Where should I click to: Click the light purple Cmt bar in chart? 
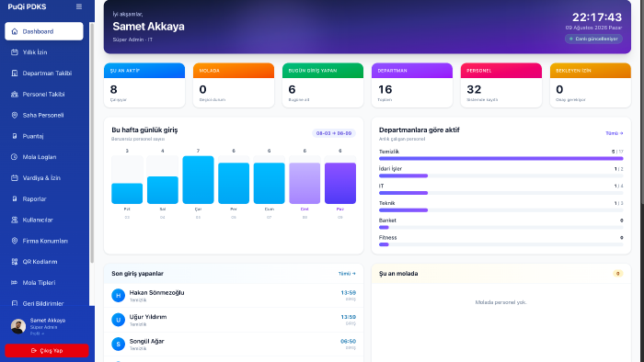pos(305,183)
